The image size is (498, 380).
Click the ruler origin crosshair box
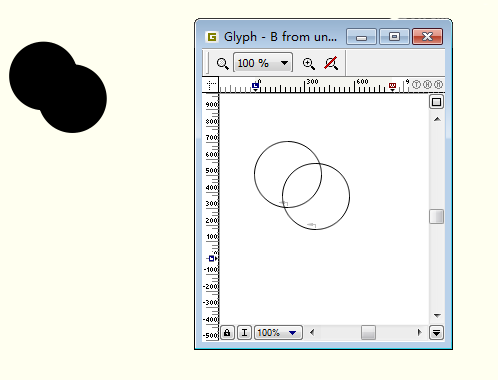pyautogui.click(x=211, y=85)
